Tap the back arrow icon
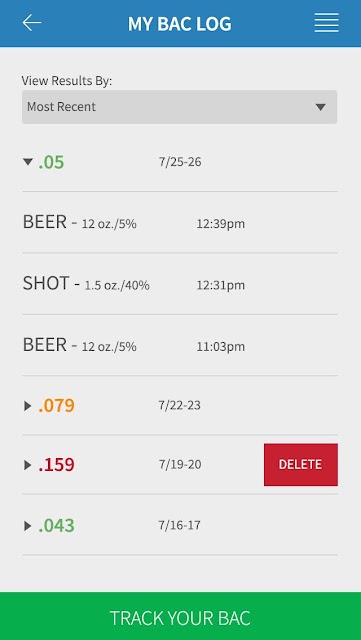 31,23
